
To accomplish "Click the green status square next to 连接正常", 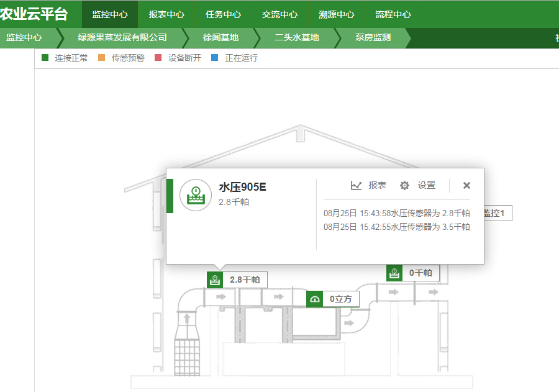I will (x=44, y=57).
